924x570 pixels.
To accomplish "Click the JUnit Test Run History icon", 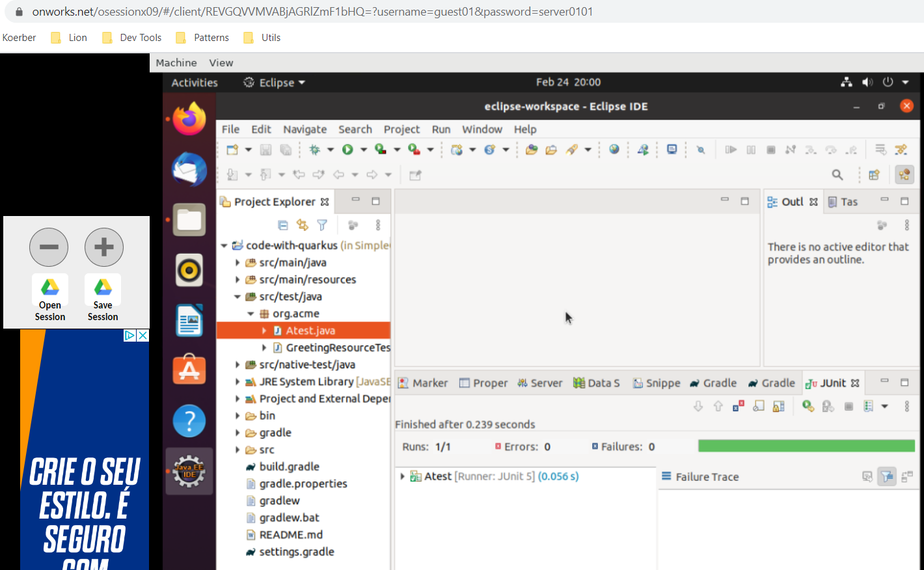I will point(868,406).
